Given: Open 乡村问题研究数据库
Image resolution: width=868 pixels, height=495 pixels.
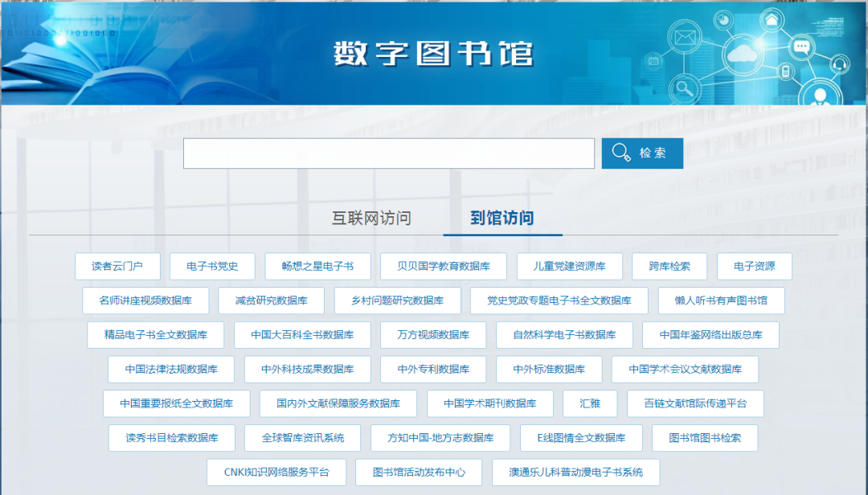Looking at the screenshot, I should click(x=398, y=301).
